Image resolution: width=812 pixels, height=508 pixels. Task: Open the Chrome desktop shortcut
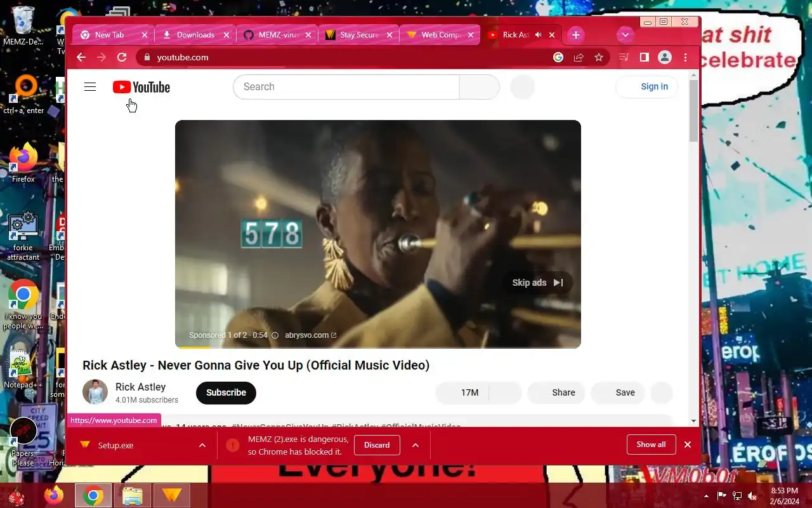[23, 305]
